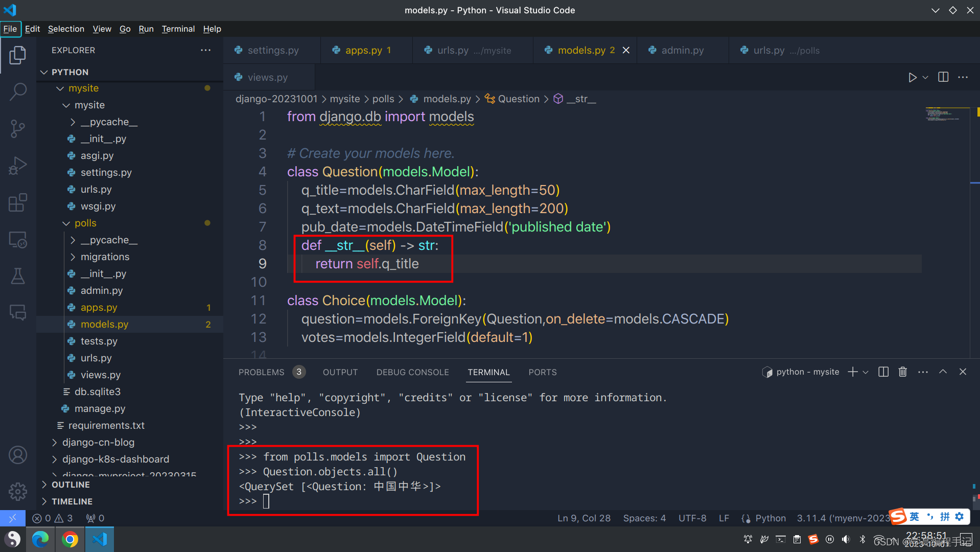
Task: Change indentation via Spaces: 4
Action: [x=644, y=518]
